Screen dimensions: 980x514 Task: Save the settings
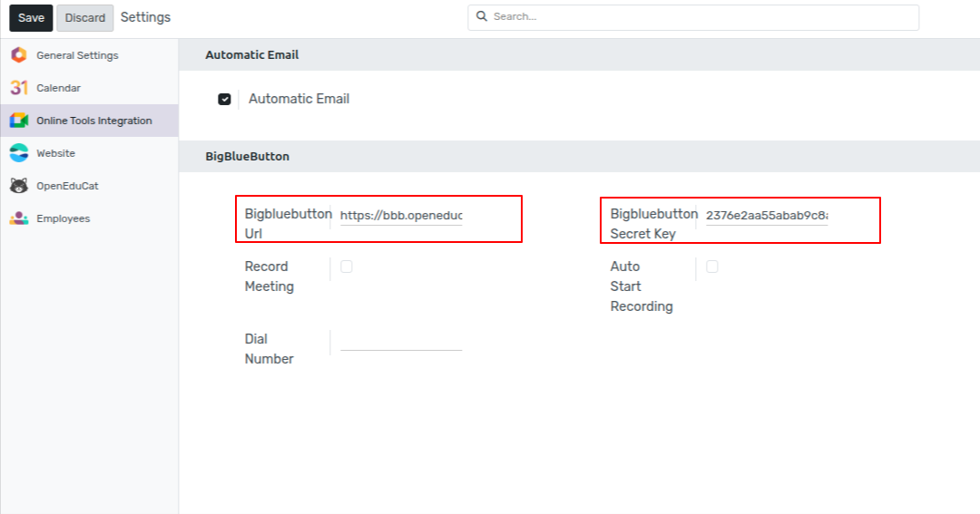(31, 17)
